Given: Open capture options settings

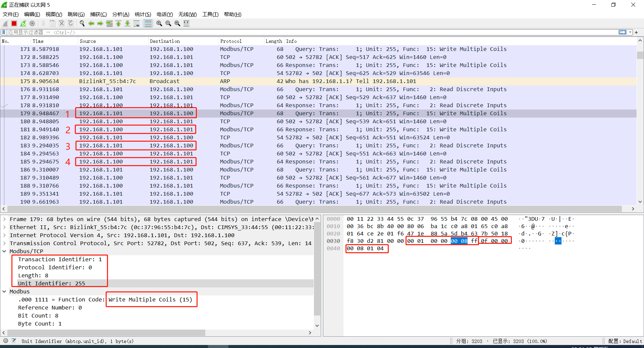Looking at the screenshot, I should 32,23.
